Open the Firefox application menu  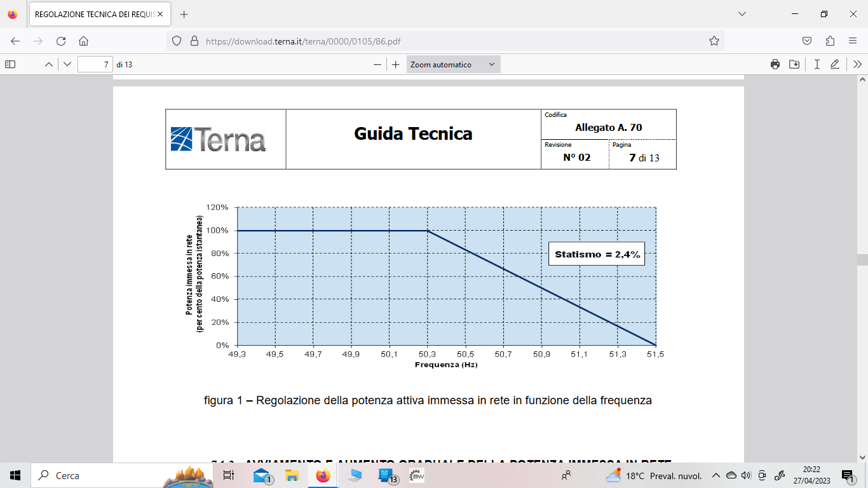[x=853, y=41]
